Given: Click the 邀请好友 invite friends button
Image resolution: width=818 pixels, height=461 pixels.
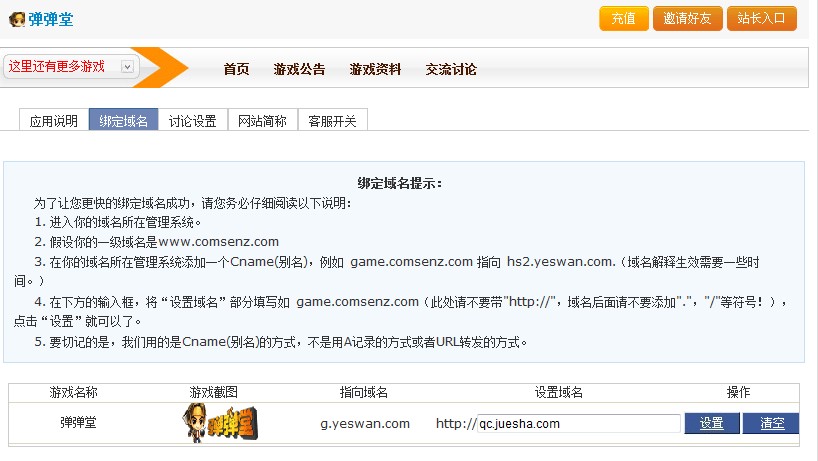Looking at the screenshot, I should (687, 19).
